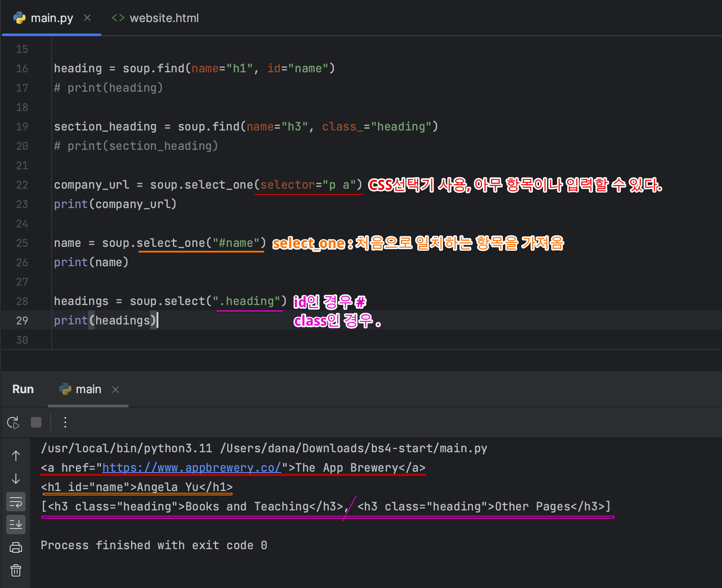Place cursor on 'heading = soup.find' line
722x588 pixels.
(x=195, y=68)
